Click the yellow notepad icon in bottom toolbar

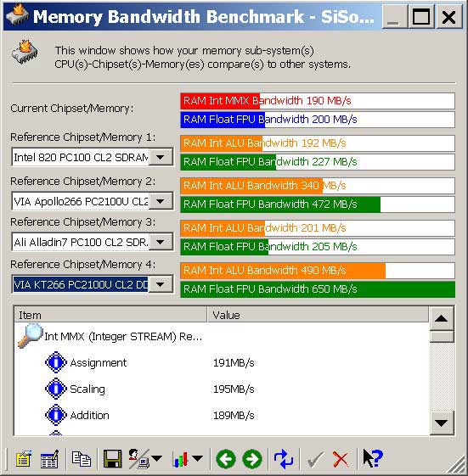[x=24, y=459]
